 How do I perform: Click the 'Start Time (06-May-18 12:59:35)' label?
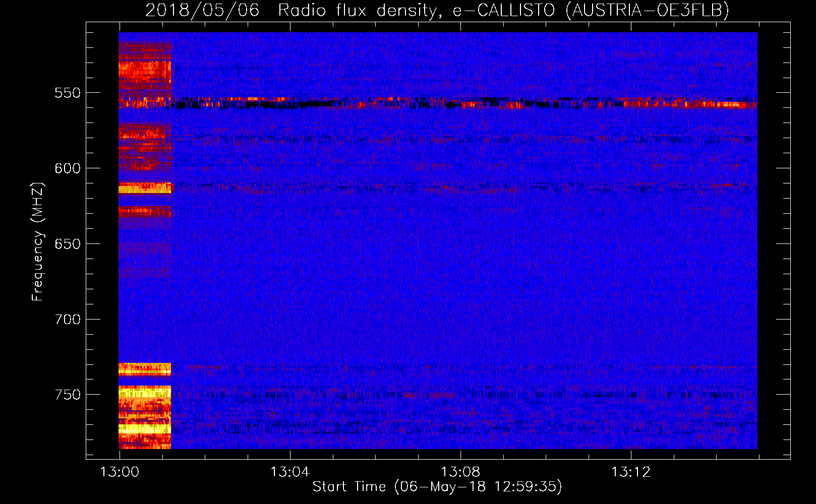point(437,486)
